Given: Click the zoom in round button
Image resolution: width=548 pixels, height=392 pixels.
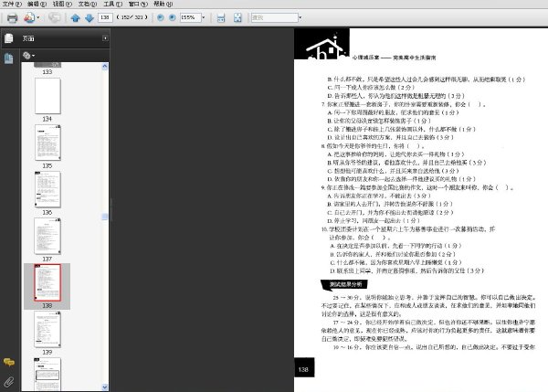Looking at the screenshot, I should click(173, 17).
